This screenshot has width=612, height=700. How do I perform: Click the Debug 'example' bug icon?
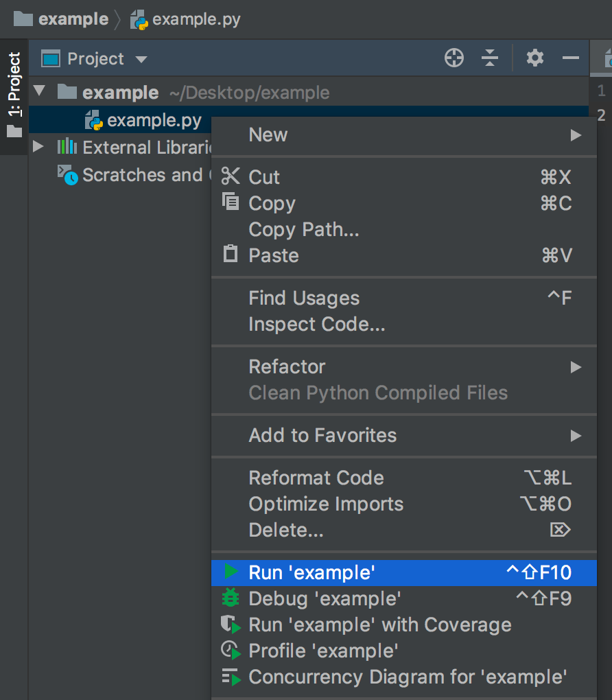[x=231, y=598]
